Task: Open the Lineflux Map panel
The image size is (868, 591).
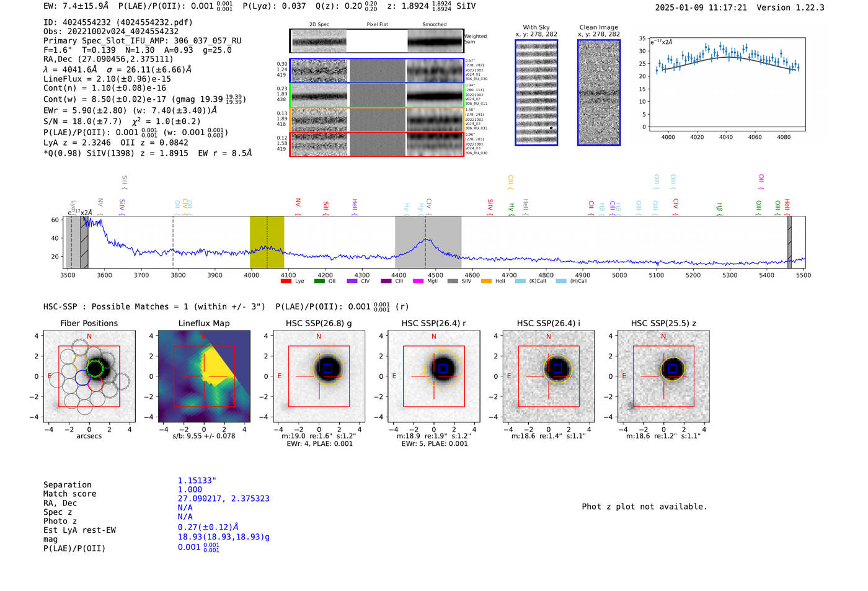Action: [x=204, y=376]
